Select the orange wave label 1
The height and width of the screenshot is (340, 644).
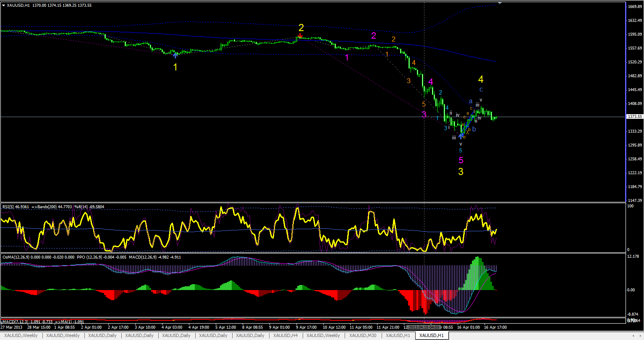tap(387, 54)
